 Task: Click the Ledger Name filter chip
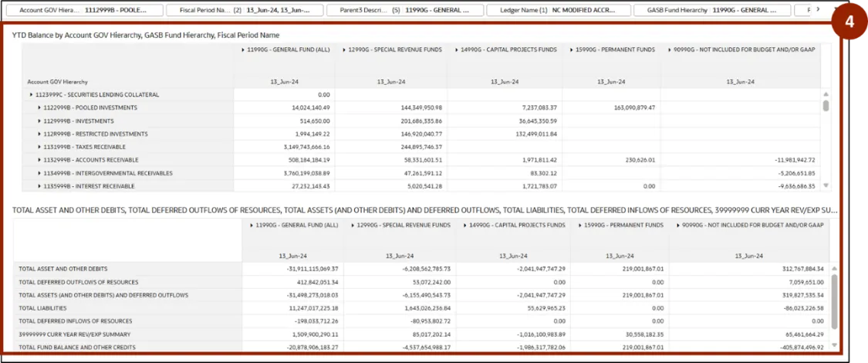pos(559,11)
